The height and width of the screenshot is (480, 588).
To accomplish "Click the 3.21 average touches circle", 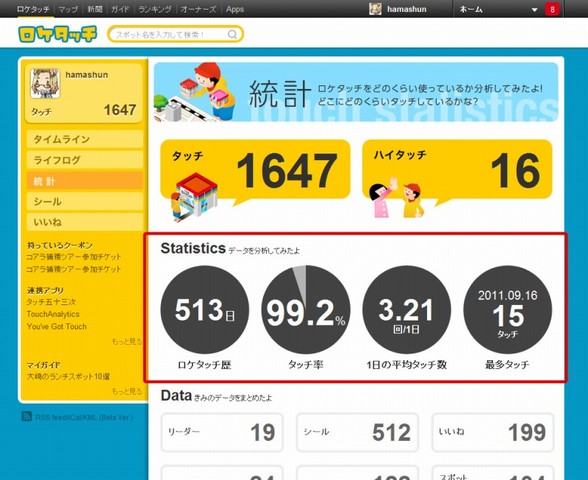I will tap(406, 310).
